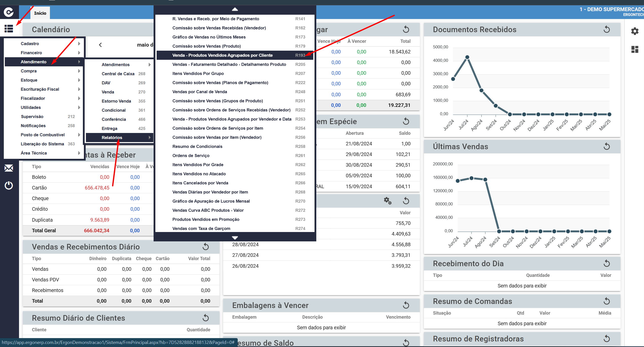Refresh the Documentos Recebidos panel
644x347 pixels.
point(607,29)
